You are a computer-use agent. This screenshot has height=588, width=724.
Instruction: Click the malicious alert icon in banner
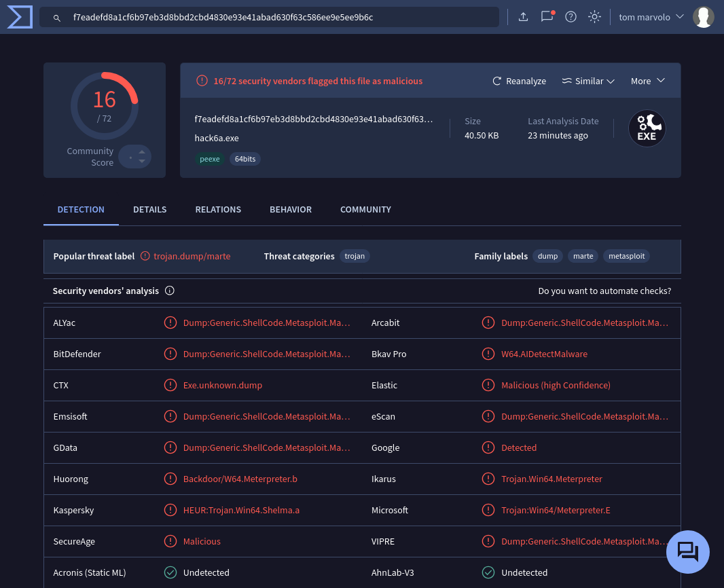pyautogui.click(x=202, y=81)
